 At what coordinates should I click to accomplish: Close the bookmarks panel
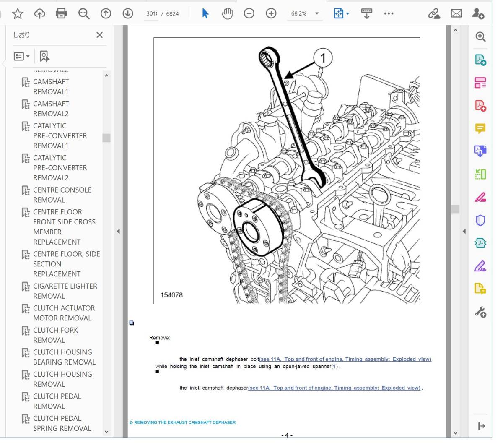pos(99,35)
